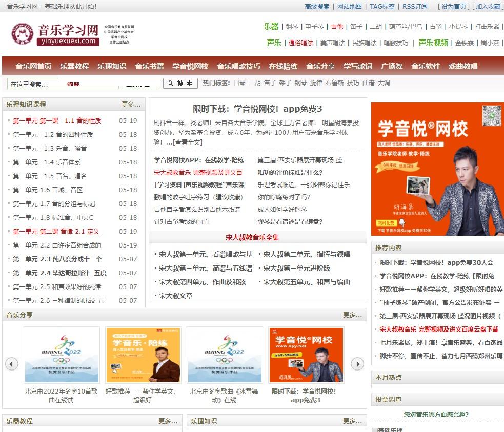Click the large 学音悦网校 banner ad

click(x=437, y=169)
